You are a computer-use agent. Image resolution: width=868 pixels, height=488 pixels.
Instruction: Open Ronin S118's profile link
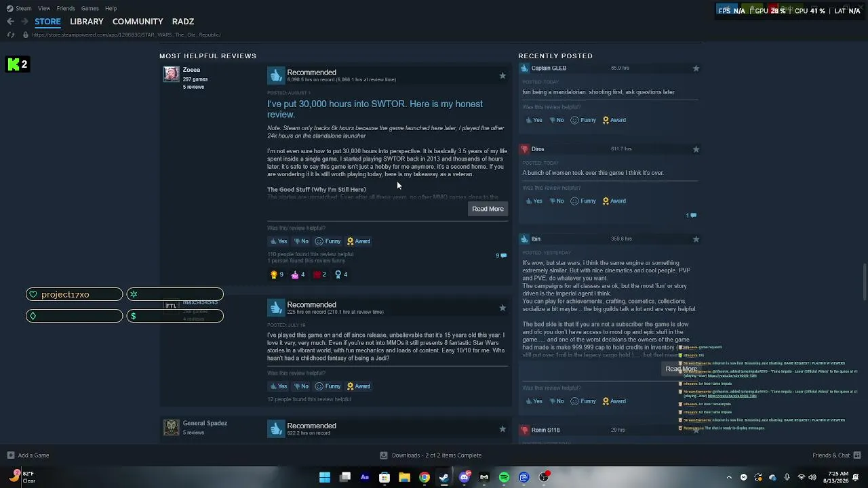[545, 430]
